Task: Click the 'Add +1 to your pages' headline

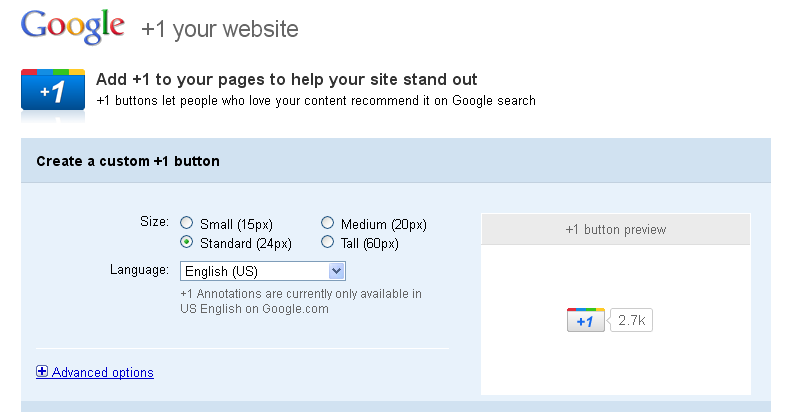Action: [x=286, y=79]
